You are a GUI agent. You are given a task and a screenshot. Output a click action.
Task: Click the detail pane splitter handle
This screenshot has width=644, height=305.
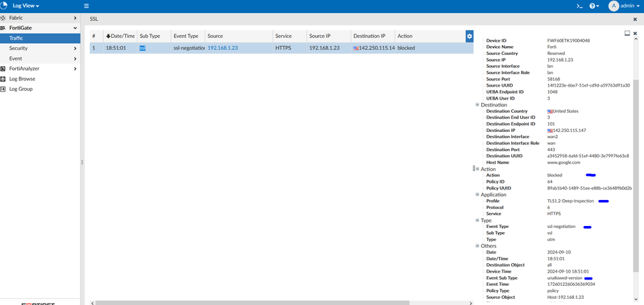[474, 168]
